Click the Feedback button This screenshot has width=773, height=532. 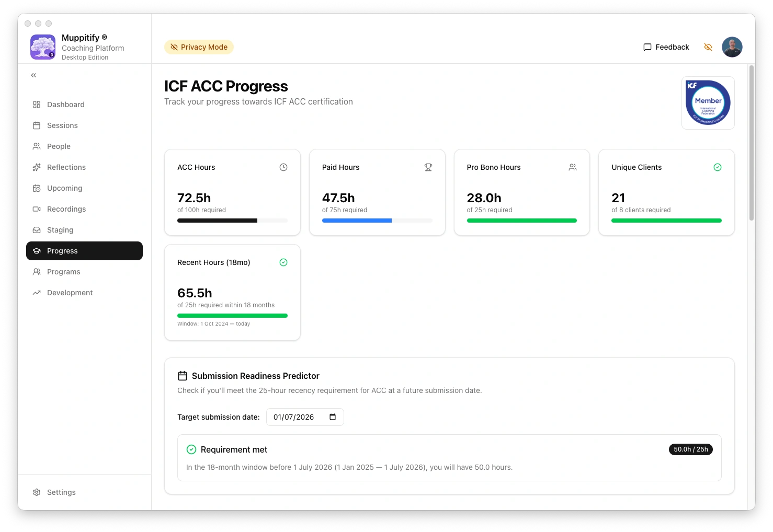[x=666, y=47]
